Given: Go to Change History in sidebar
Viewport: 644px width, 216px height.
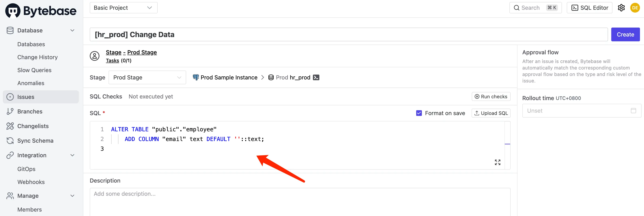Looking at the screenshot, I should (x=38, y=57).
